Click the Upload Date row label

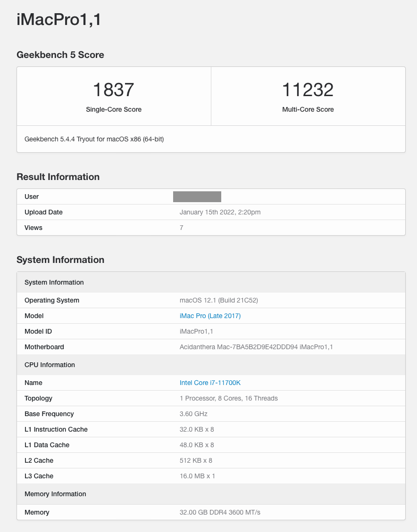click(43, 213)
